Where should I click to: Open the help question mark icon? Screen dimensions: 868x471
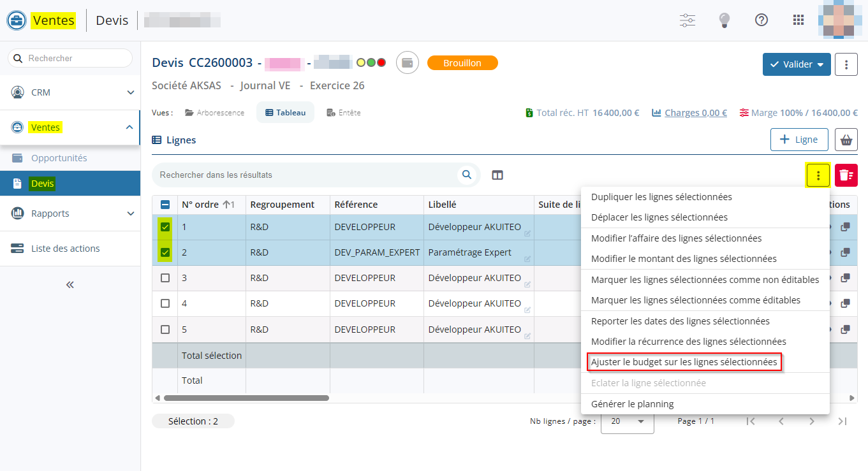(x=761, y=20)
